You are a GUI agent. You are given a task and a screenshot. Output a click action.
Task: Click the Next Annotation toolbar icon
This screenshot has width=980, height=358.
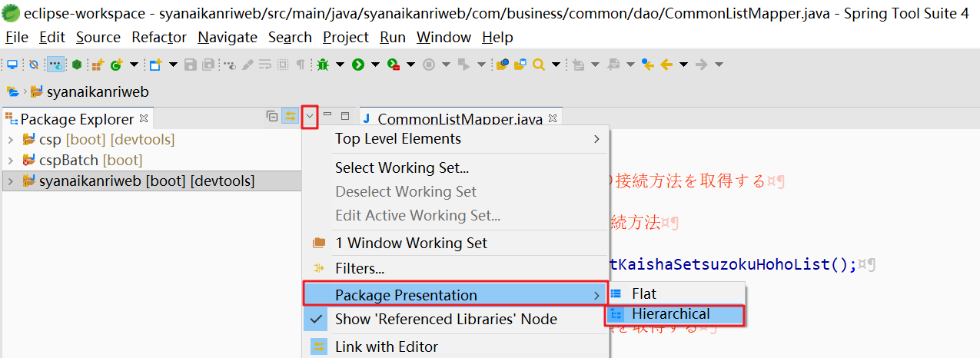(578, 65)
